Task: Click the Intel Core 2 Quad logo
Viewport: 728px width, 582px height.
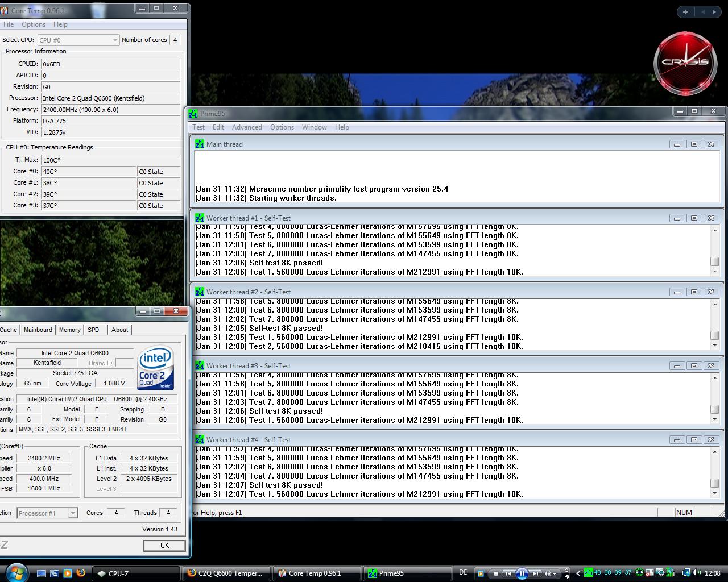Action: 155,369
